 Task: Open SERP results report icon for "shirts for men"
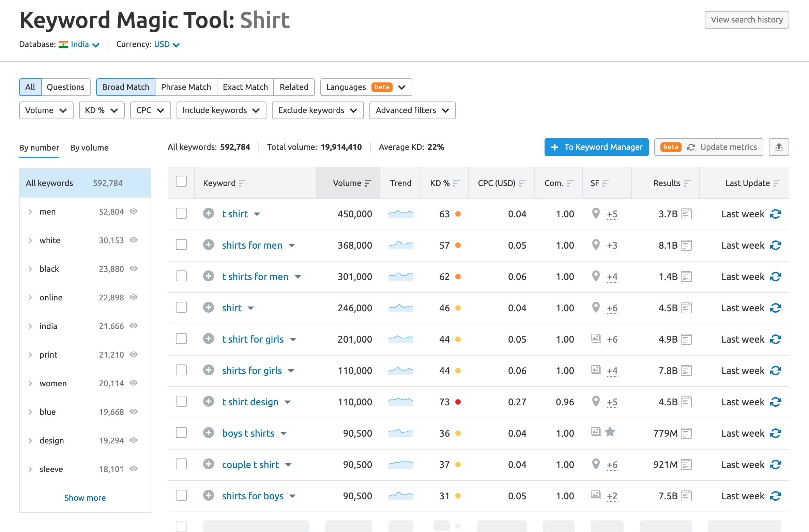tap(687, 245)
